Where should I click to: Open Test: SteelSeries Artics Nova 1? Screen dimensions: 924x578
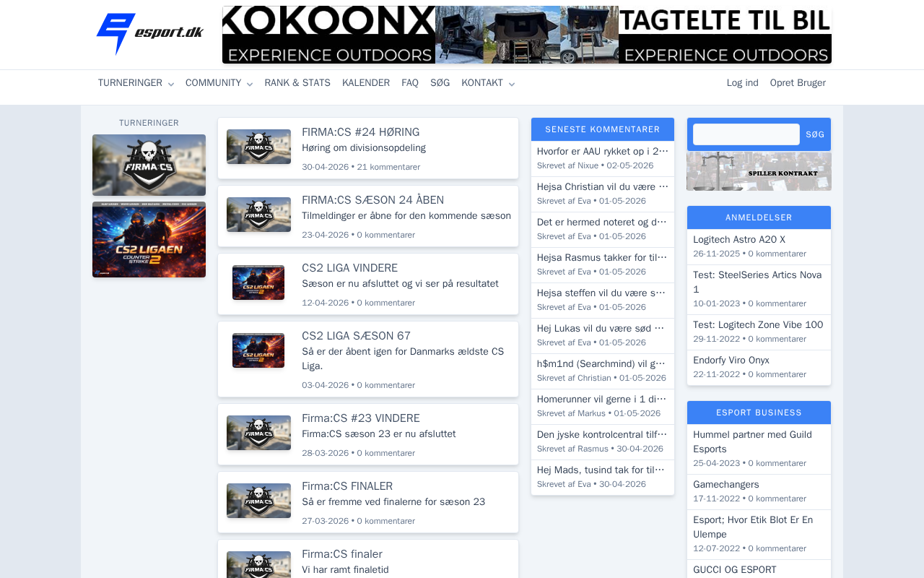[757, 282]
